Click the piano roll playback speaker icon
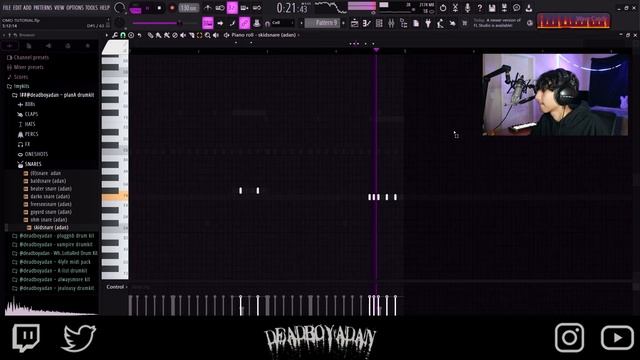The width and height of the screenshot is (640, 360). pyautogui.click(x=216, y=36)
